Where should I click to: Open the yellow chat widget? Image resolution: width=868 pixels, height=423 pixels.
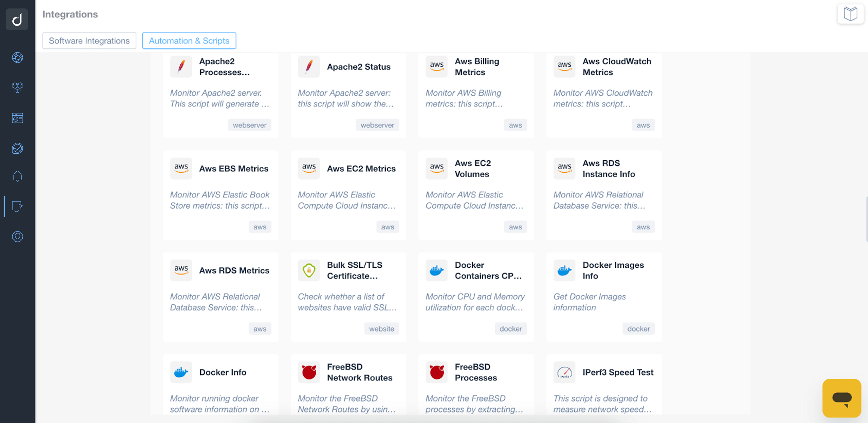point(842,398)
